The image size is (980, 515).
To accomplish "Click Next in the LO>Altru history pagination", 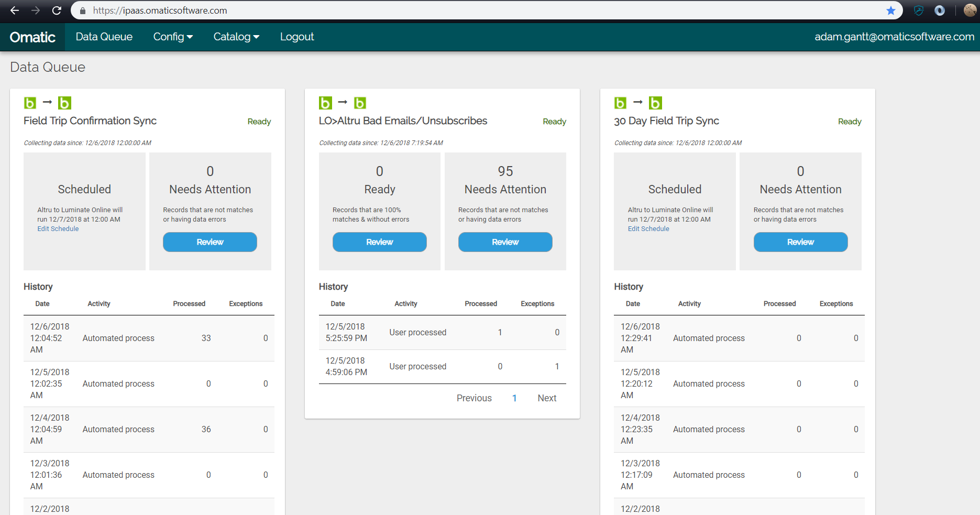I will pos(546,398).
